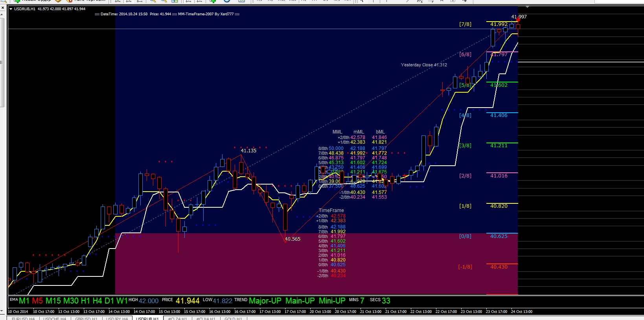The width and height of the screenshot is (644, 320).
Task: Click the 10 Oct 2014 time axis label
Action: click(x=18, y=312)
